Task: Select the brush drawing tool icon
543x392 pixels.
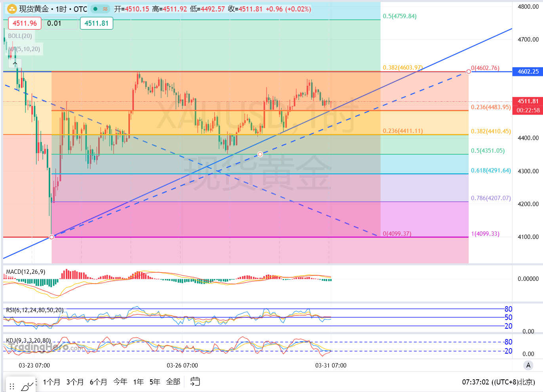Action: point(27,386)
